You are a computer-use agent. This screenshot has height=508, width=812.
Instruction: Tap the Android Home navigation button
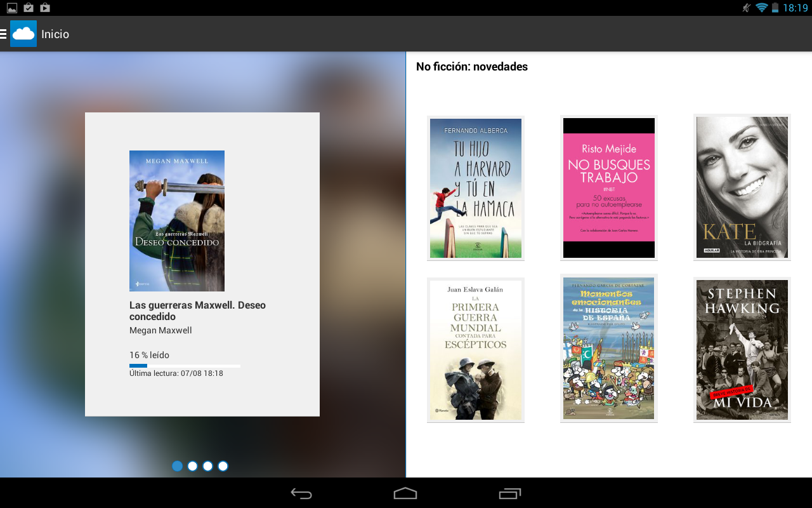coord(405,493)
